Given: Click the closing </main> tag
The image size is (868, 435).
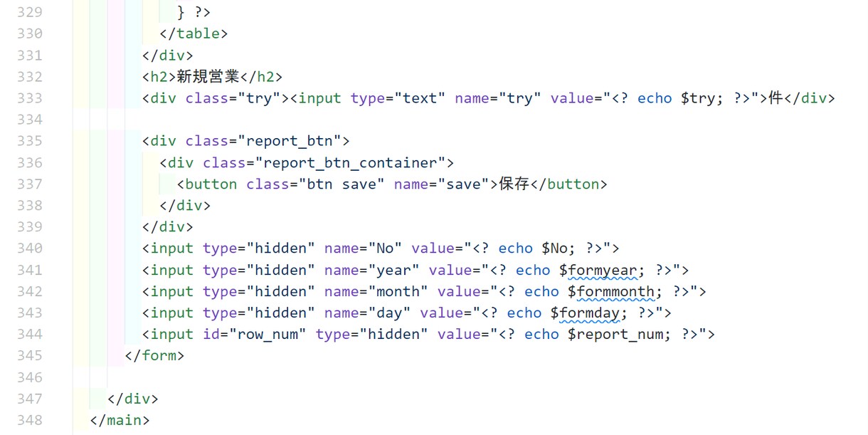Looking at the screenshot, I should (120, 420).
